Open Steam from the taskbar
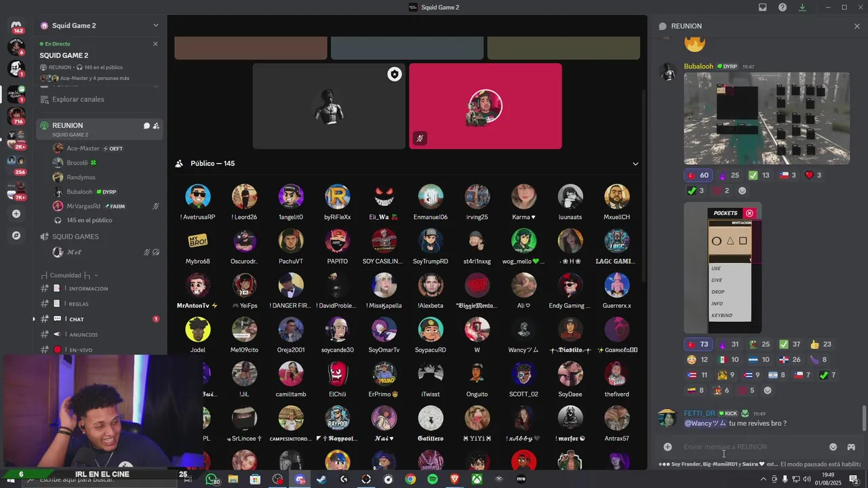Screen dimensions: 868x488 321,479
